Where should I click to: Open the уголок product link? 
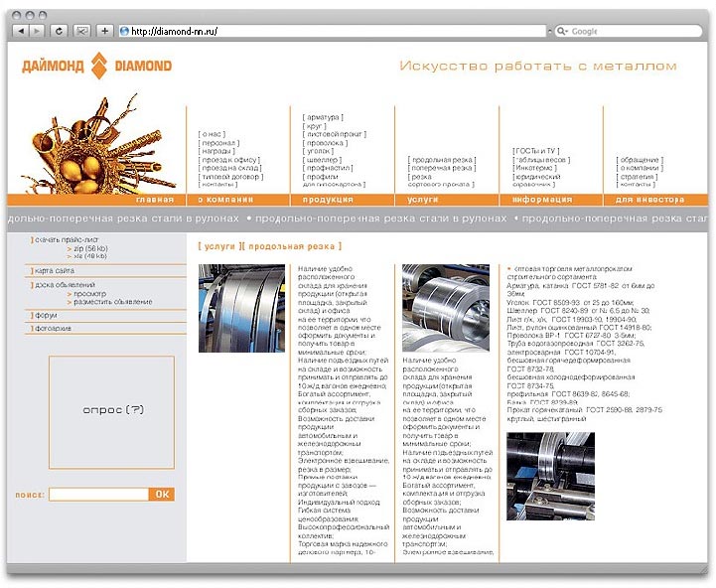[x=318, y=151]
